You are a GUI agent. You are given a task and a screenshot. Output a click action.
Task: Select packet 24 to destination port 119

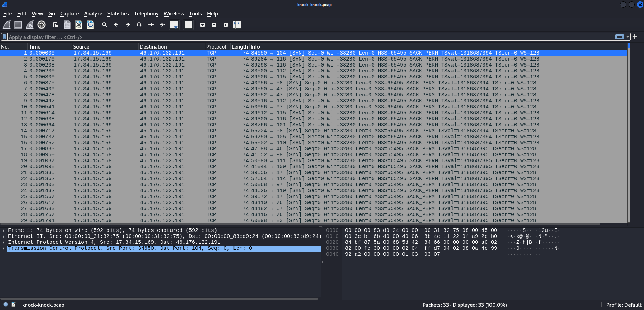[x=313, y=190]
